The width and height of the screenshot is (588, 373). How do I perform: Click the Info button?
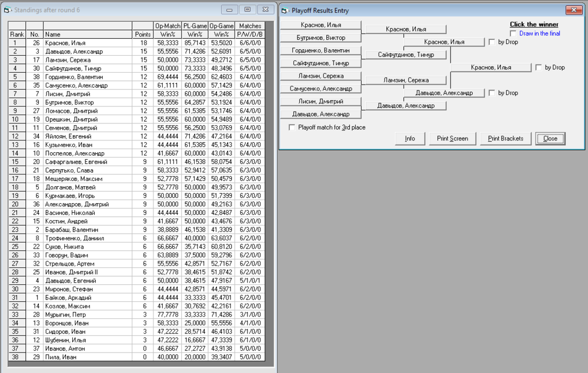410,139
